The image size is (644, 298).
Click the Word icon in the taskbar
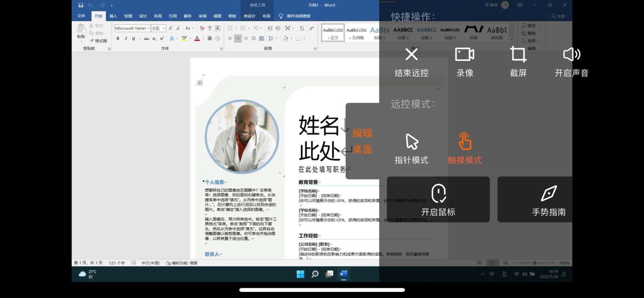tap(343, 274)
